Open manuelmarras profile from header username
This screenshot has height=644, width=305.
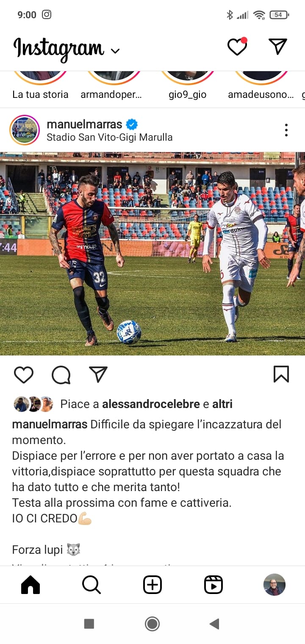84,124
